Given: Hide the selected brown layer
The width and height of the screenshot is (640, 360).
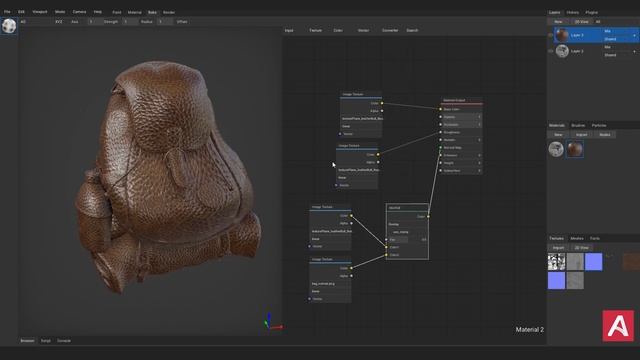Looking at the screenshot, I should coord(551,35).
